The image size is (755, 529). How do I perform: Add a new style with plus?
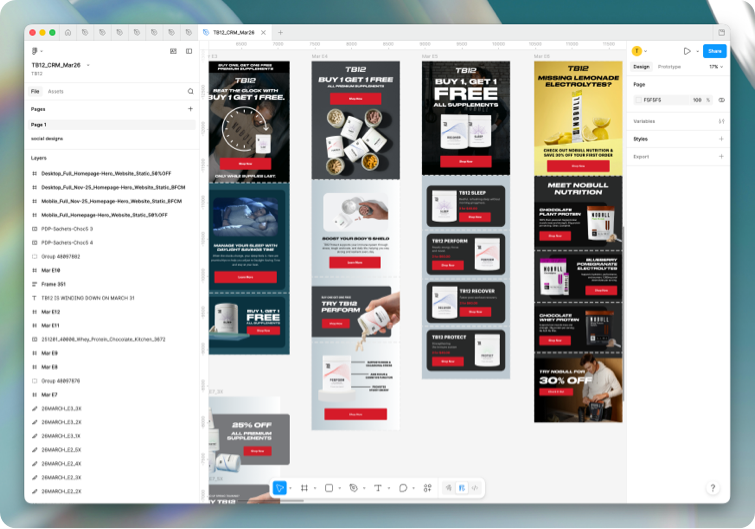[721, 139]
